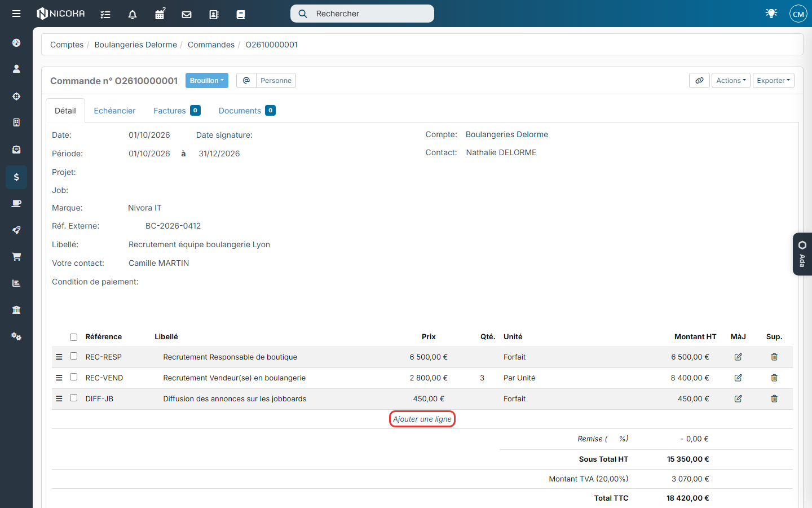This screenshot has width=812, height=508.
Task: Open the tasks checklist icon in top bar
Action: (105, 14)
